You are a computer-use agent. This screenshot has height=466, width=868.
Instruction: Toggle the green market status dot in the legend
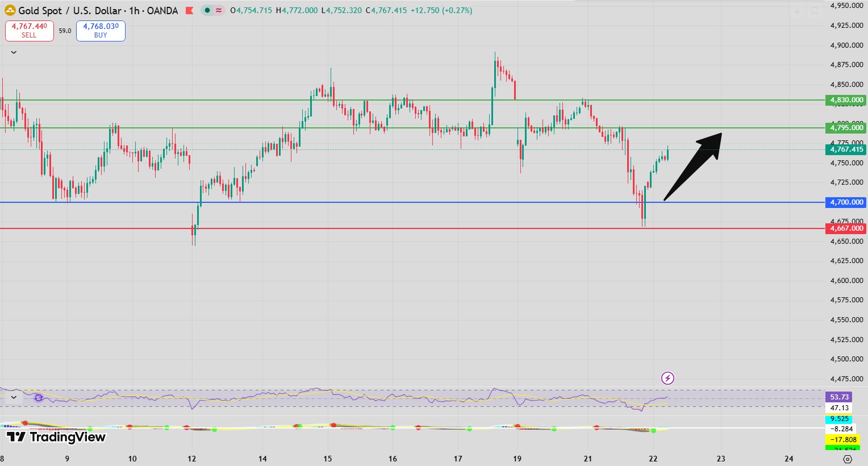pyautogui.click(x=207, y=10)
